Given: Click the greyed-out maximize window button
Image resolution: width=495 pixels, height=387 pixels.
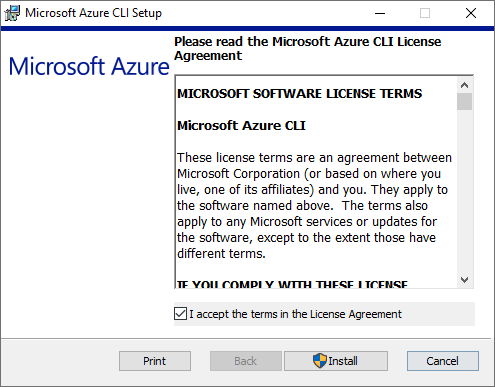Looking at the screenshot, I should (x=425, y=13).
